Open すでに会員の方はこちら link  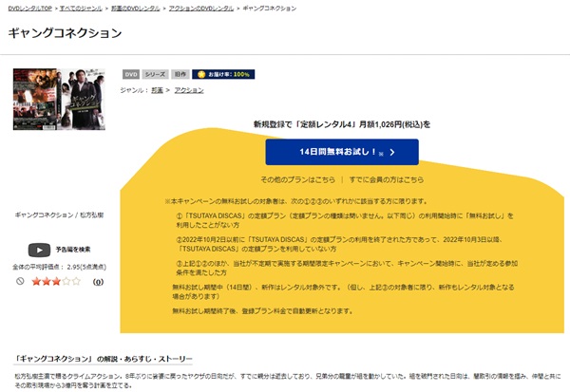(387, 179)
